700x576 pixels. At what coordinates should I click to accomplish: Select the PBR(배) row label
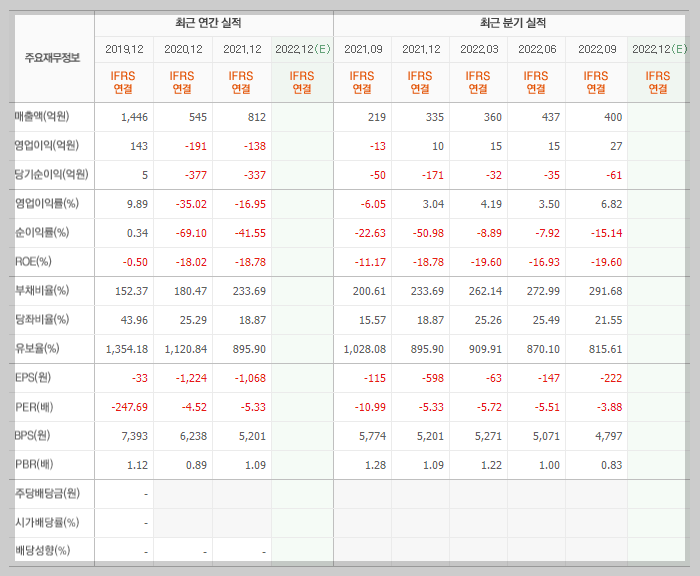coord(34,464)
